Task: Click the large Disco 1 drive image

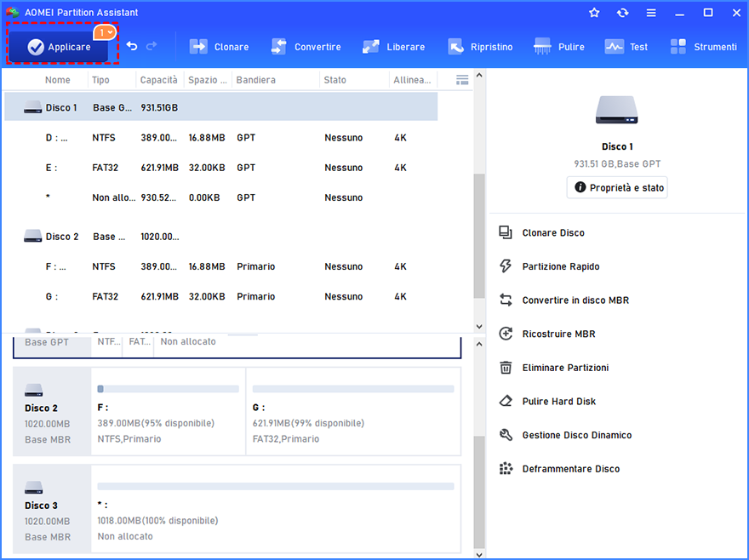Action: [x=616, y=110]
